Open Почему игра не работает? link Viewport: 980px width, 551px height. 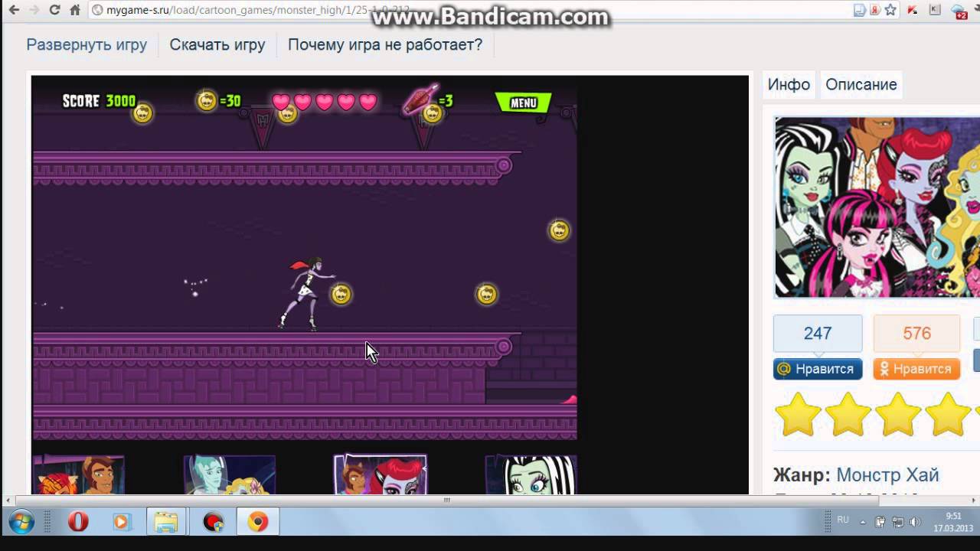385,44
